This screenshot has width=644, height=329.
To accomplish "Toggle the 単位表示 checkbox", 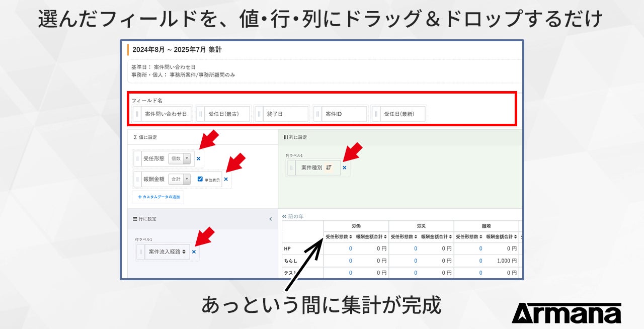I will tap(200, 179).
